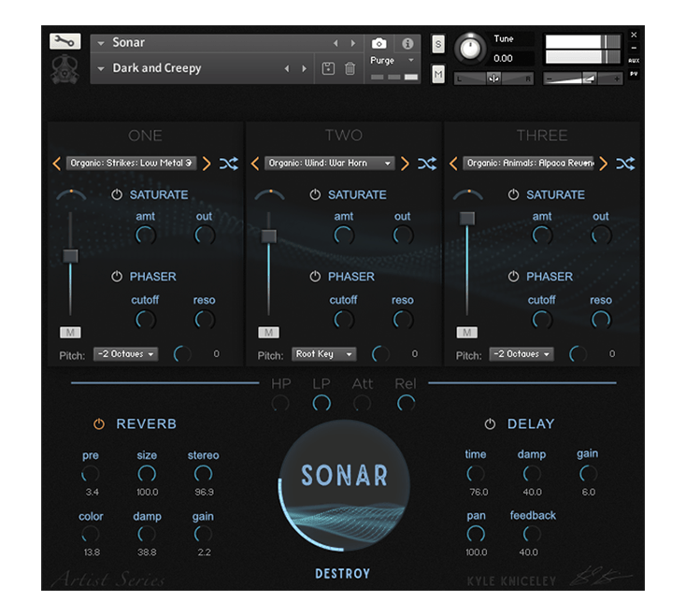The width and height of the screenshot is (686, 616).
Task: Click the Tune value field 0.00
Action: coord(512,59)
